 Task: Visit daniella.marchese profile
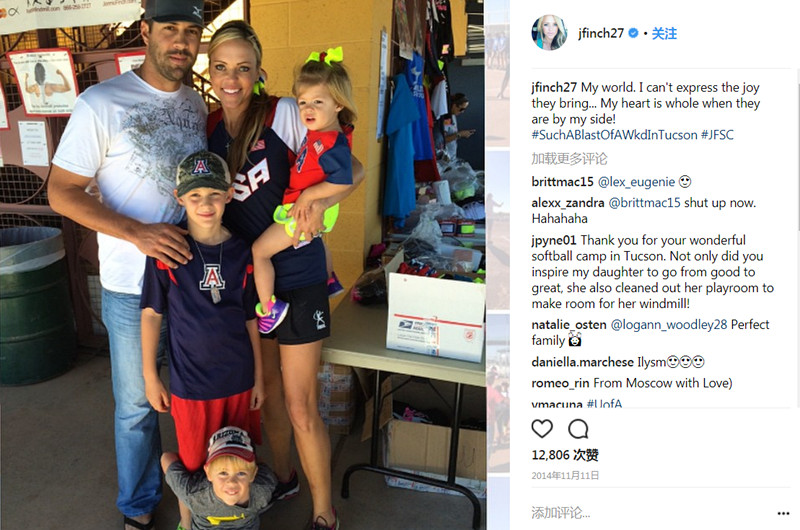coord(582,362)
